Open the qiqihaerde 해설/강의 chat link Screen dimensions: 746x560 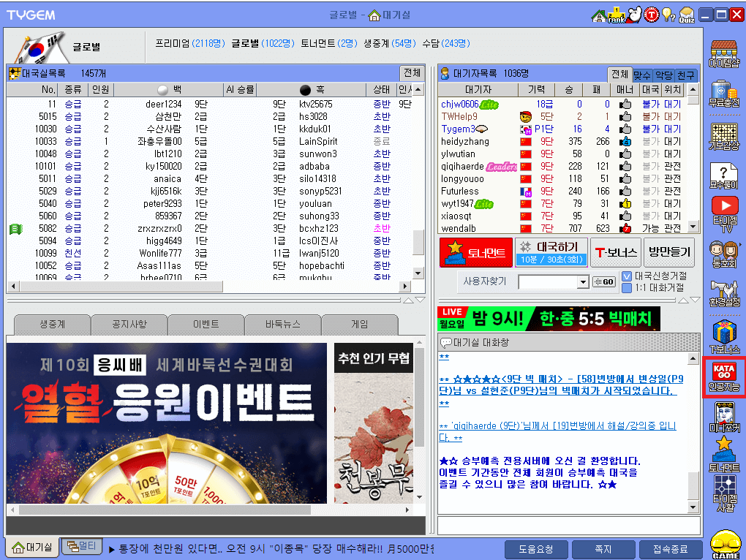[x=557, y=431]
